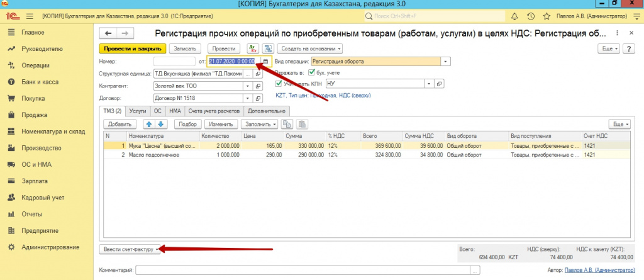Open Заполнить dropdown in table toolbar
This screenshot has width=644, height=280.
[x=260, y=124]
